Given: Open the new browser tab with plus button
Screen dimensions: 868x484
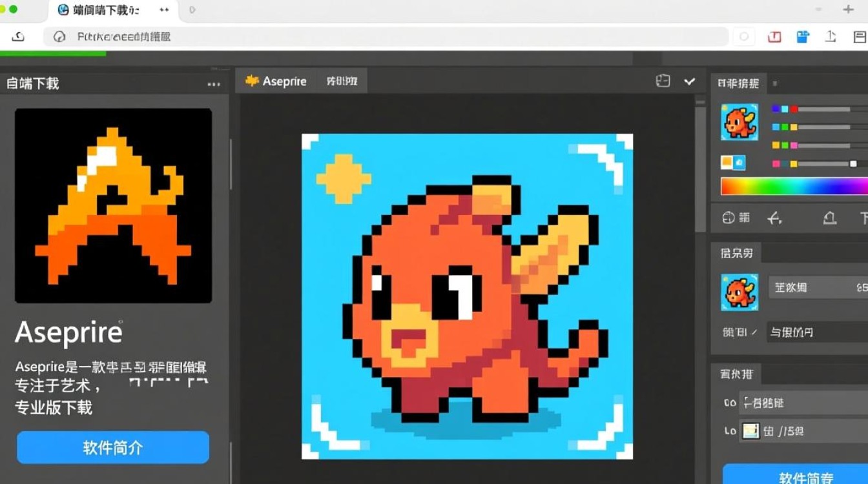Looking at the screenshot, I should click(x=849, y=10).
